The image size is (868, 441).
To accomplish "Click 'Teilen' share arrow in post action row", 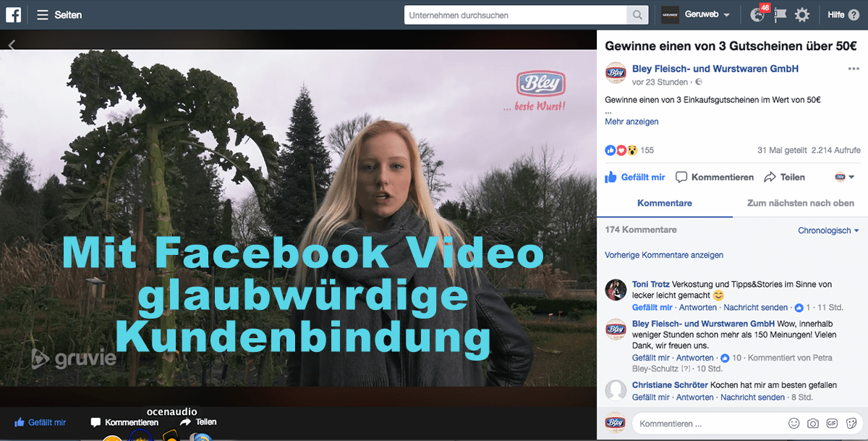I will (784, 177).
